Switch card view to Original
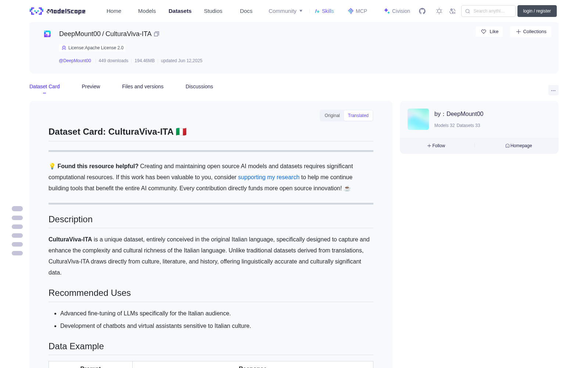Image resolution: width=588 pixels, height=368 pixels. 332,116
